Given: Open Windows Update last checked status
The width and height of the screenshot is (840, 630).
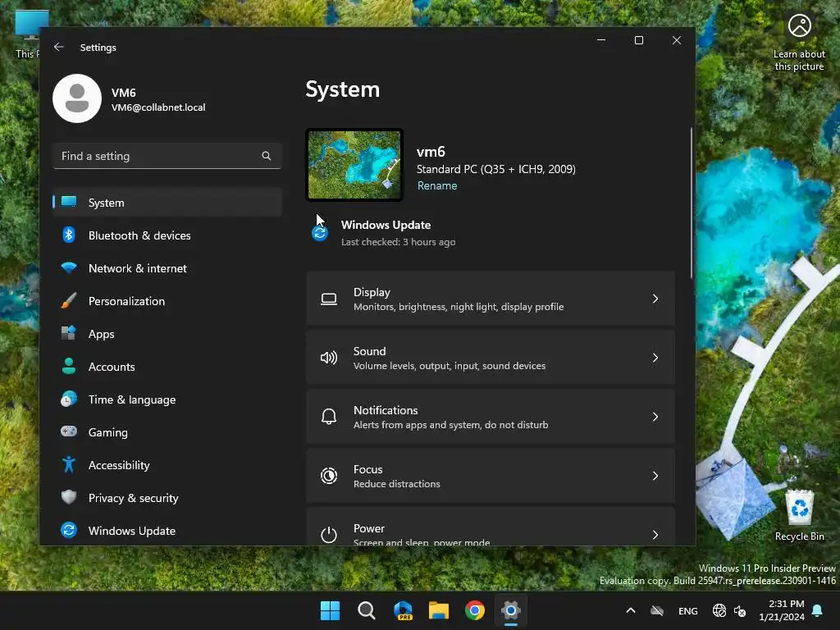Looking at the screenshot, I should (x=398, y=242).
